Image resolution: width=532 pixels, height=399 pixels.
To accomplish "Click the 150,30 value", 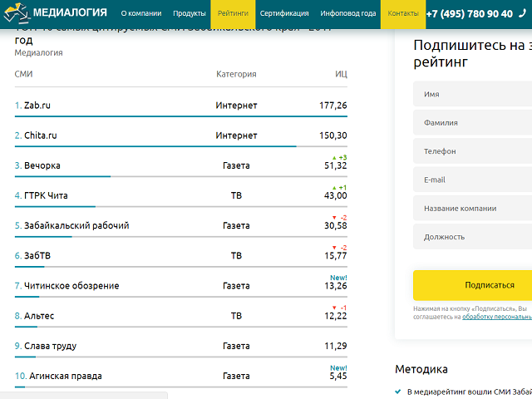I will 332,135.
